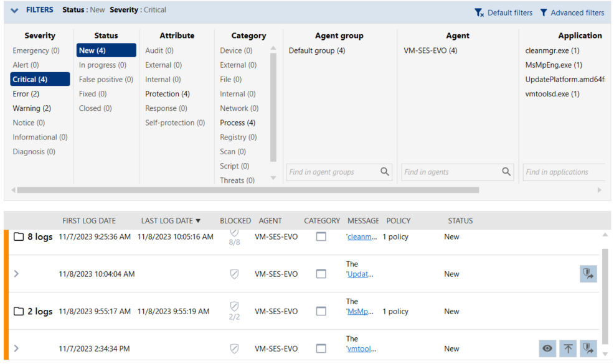Viewport: 614px width, 364px height.
Task: Collapse the FILTERS panel chevron
Action: coord(14,11)
